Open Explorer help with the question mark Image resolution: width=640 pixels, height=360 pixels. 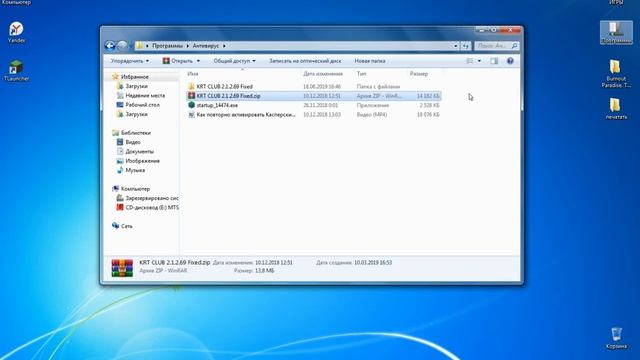click(510, 61)
